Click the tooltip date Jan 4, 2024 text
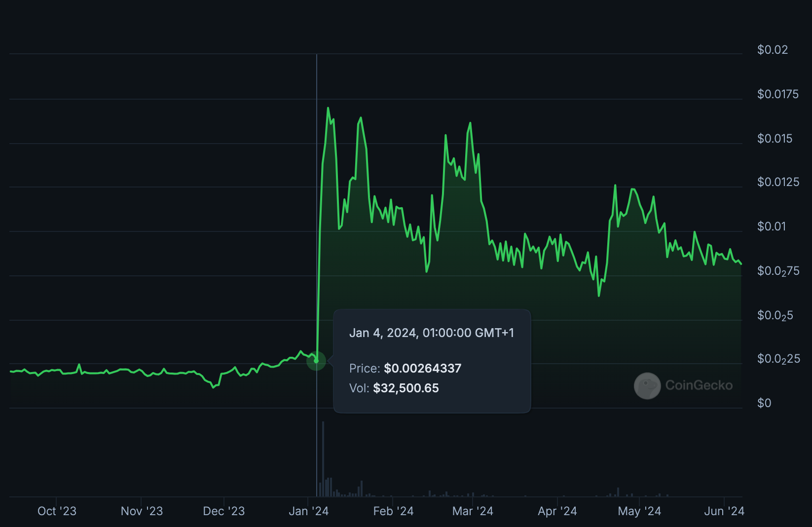Viewport: 812px width, 527px height. 432,333
